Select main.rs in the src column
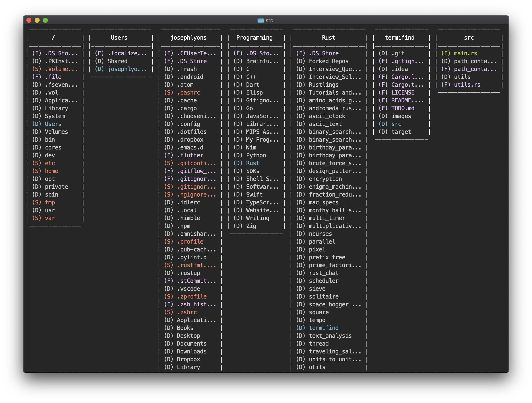This screenshot has height=403, width=532. point(465,53)
